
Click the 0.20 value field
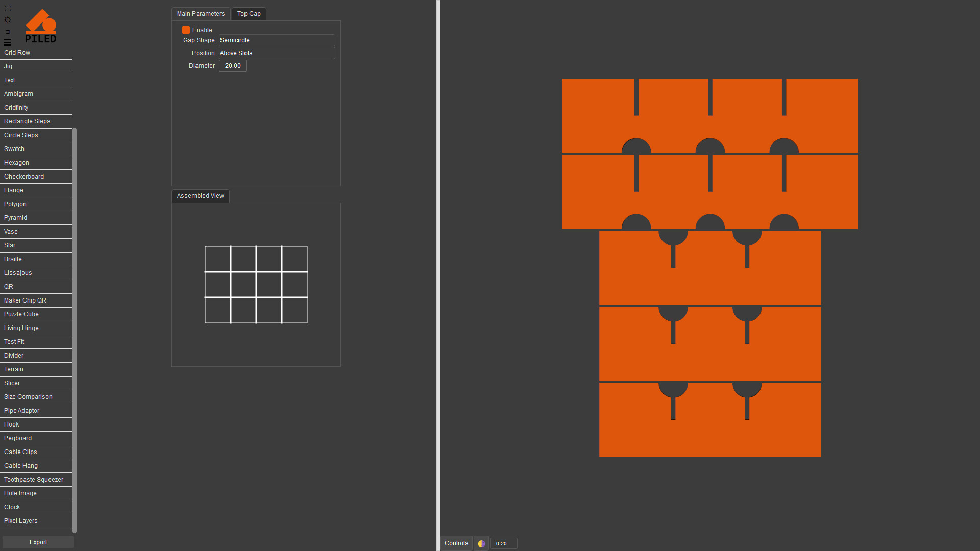pos(503,543)
